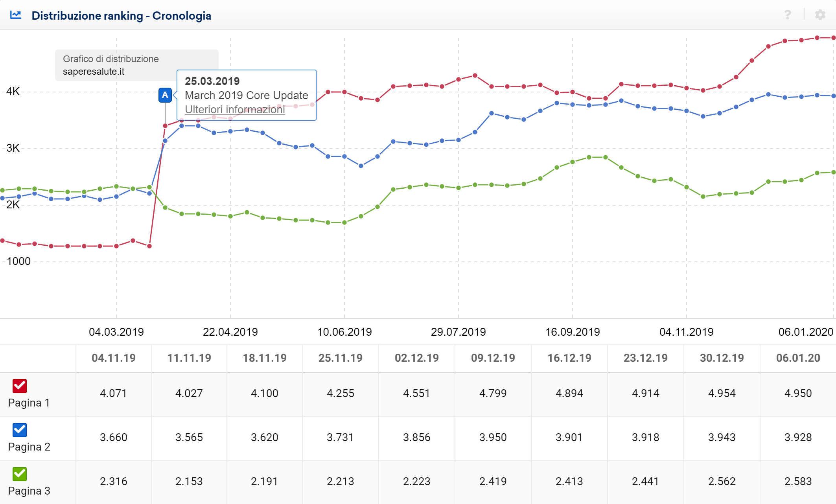Viewport: 836px width, 504px height.
Task: Select the Pagina 2 value 3.943
Action: (x=722, y=438)
